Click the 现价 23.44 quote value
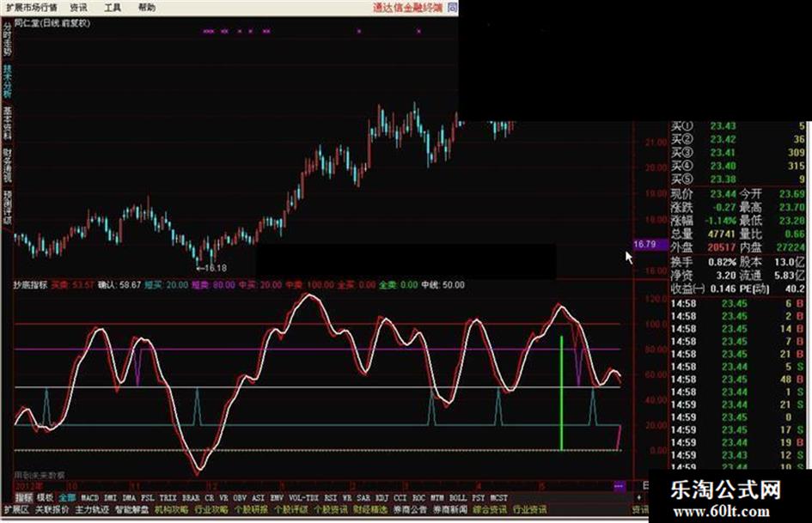Screen dimensions: 812x523 tap(723, 194)
